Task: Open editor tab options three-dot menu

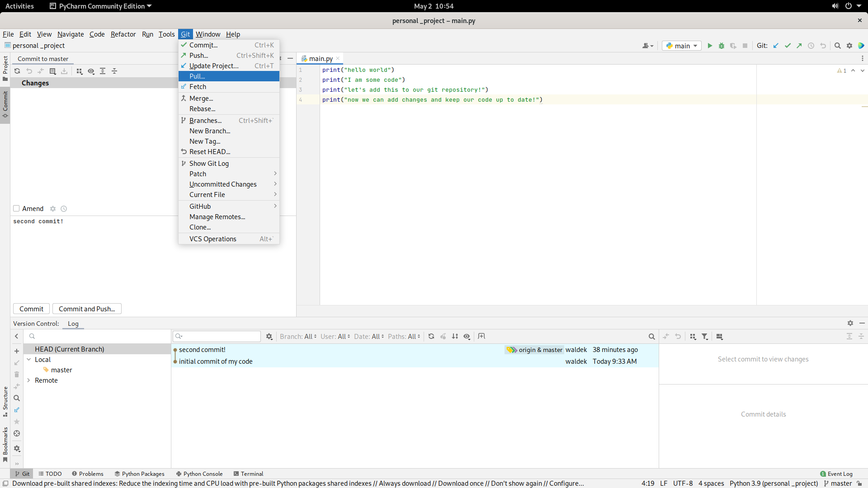Action: click(863, 58)
